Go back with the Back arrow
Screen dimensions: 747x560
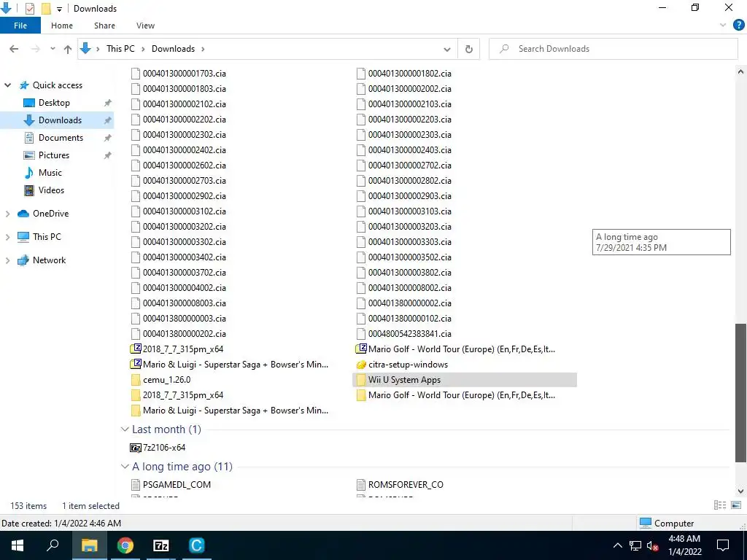[x=14, y=49]
